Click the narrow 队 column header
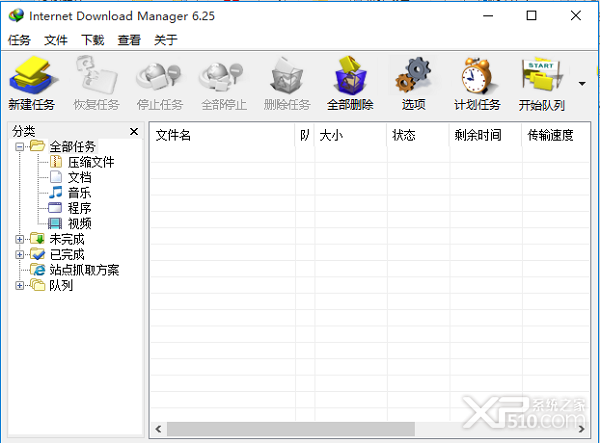The image size is (600, 443). [305, 135]
